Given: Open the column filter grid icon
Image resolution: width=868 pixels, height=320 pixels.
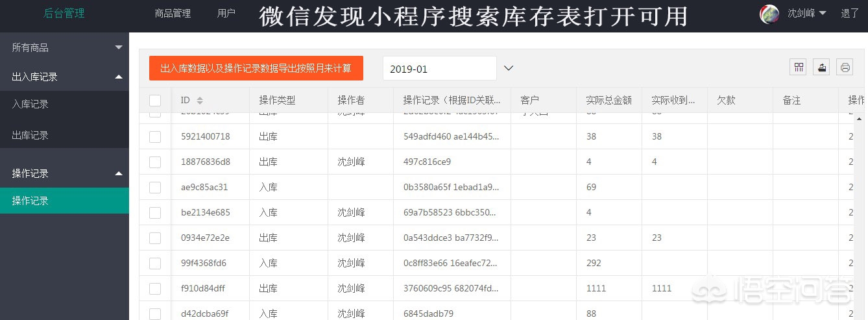Looking at the screenshot, I should 799,67.
